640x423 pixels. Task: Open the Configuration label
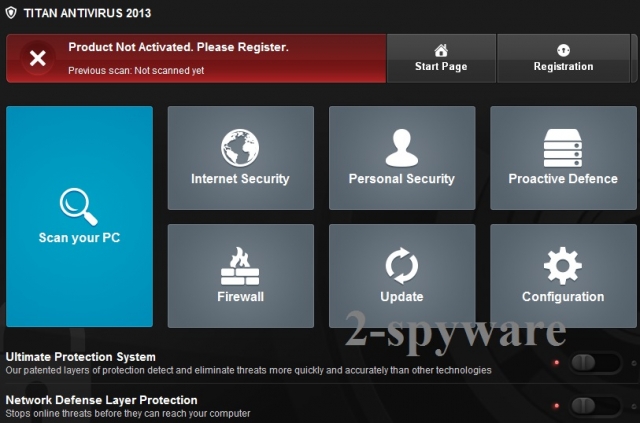(563, 297)
